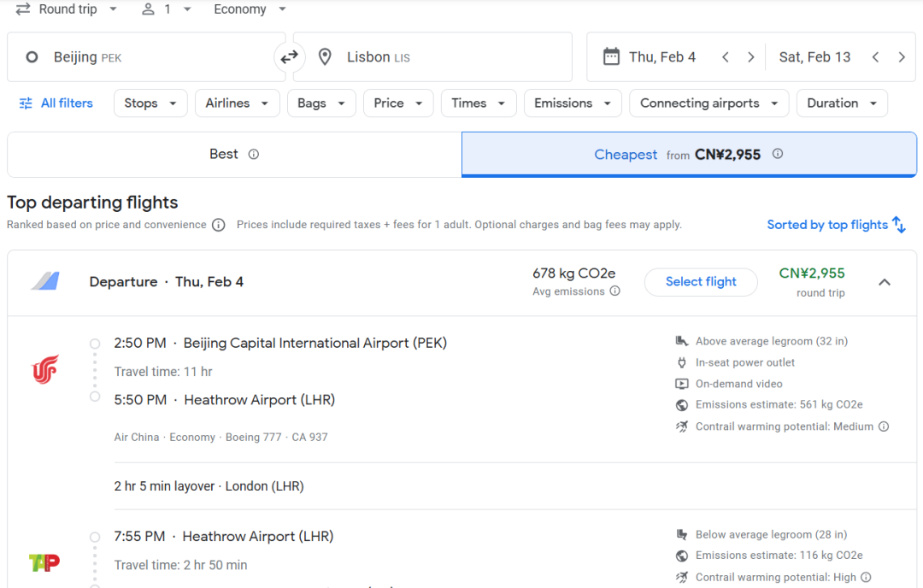Viewport: 923px width, 588px height.
Task: Open the Emissions filter
Action: click(x=573, y=103)
